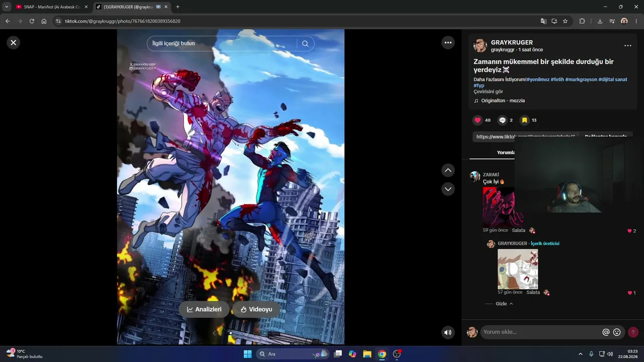The height and width of the screenshot is (362, 644).
Task: Open the sticker image in ZARAKI's comment
Action: click(x=503, y=206)
